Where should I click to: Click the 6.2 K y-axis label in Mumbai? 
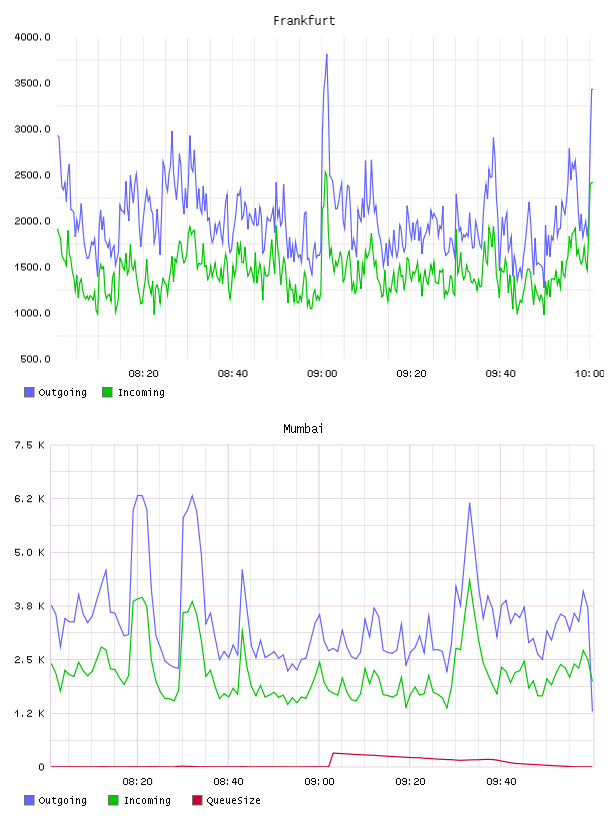(x=29, y=499)
